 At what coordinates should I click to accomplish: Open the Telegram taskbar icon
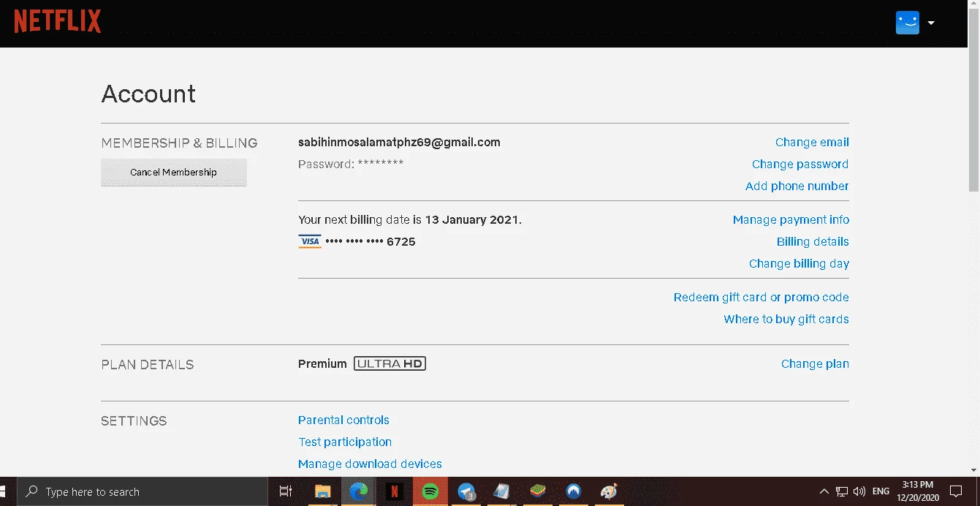pos(466,492)
